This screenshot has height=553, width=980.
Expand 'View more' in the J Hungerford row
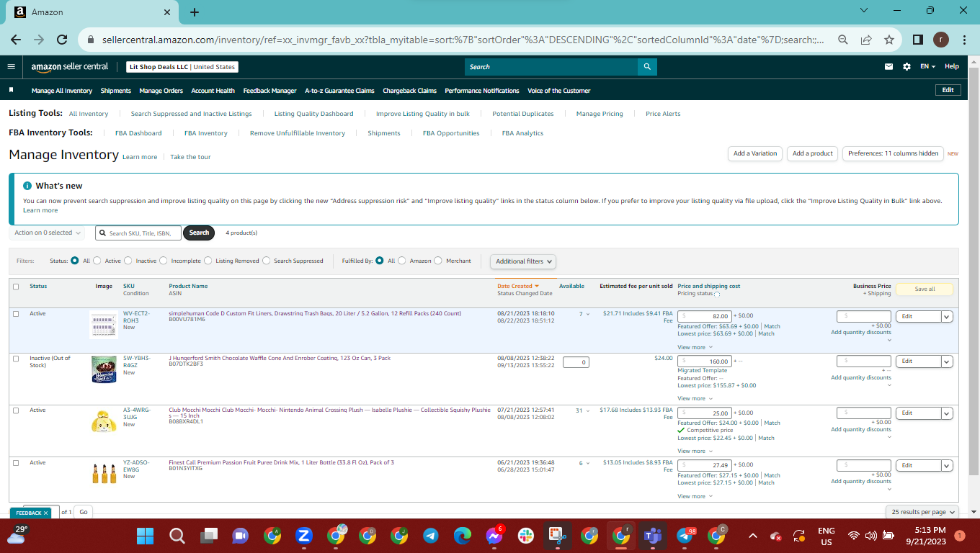tap(695, 398)
